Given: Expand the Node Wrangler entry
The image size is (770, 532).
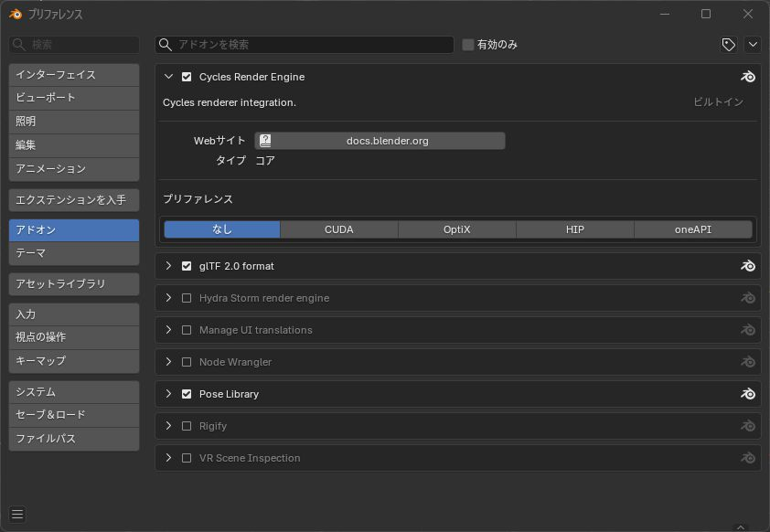Looking at the screenshot, I should click(168, 362).
